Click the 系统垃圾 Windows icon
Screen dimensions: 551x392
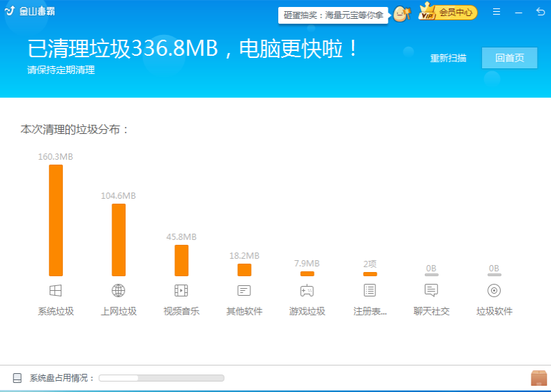point(56,291)
